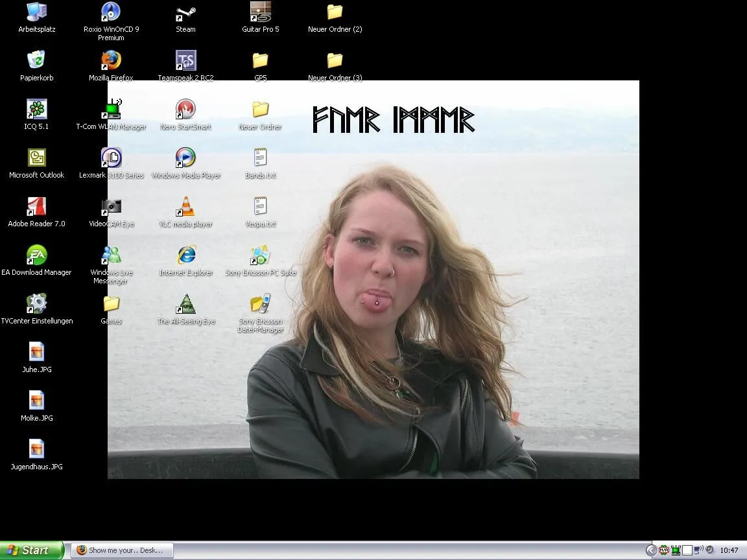Select the Teamspeak 2 RC2 shortcut
Image resolution: width=747 pixels, height=560 pixels.
click(x=185, y=60)
